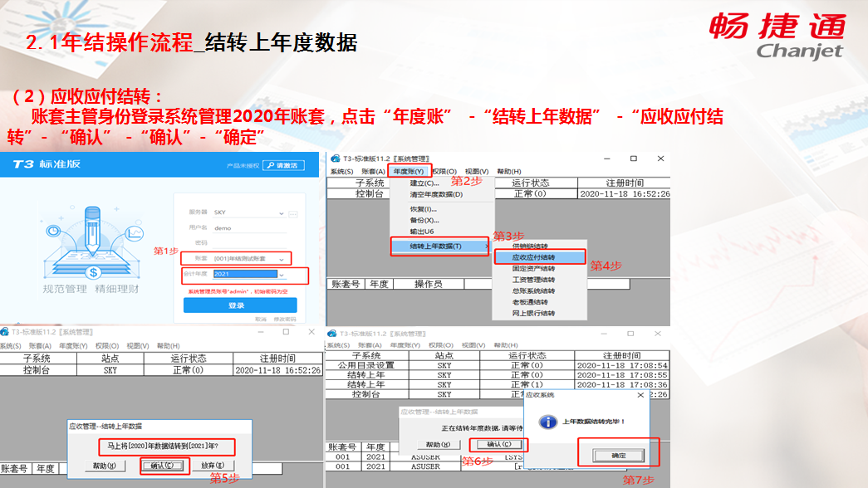Click the blue information icon in 应收系统 box
Viewport: 868px width, 488px height.
coord(548,422)
